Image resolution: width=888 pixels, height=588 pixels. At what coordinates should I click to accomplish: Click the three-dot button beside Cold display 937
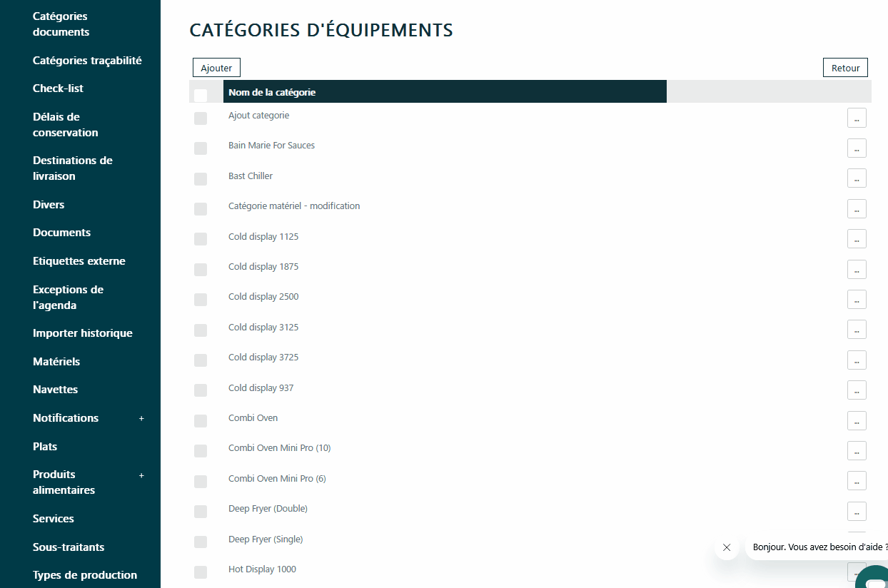(856, 390)
